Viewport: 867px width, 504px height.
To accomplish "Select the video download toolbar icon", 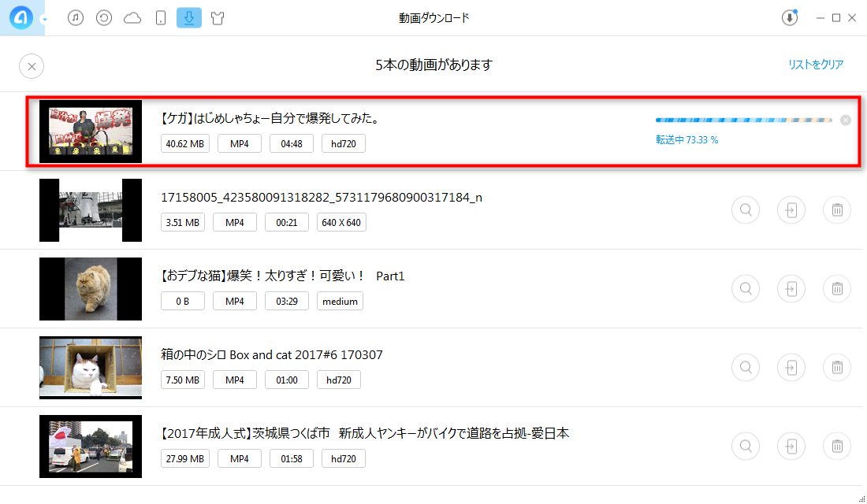I will tap(189, 17).
